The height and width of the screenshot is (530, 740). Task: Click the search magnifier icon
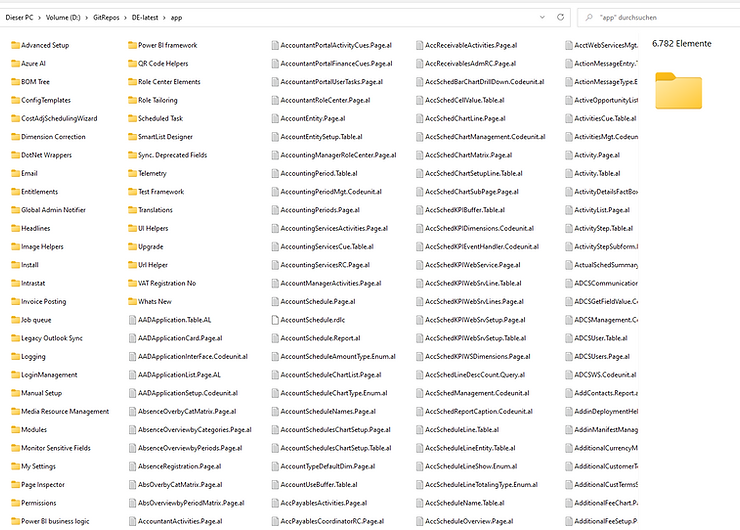(586, 18)
